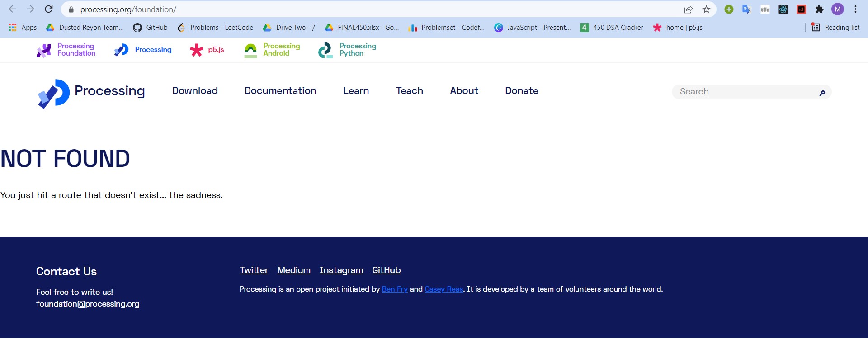Open the Apps grid shortcut
The width and height of the screenshot is (868, 340).
23,28
